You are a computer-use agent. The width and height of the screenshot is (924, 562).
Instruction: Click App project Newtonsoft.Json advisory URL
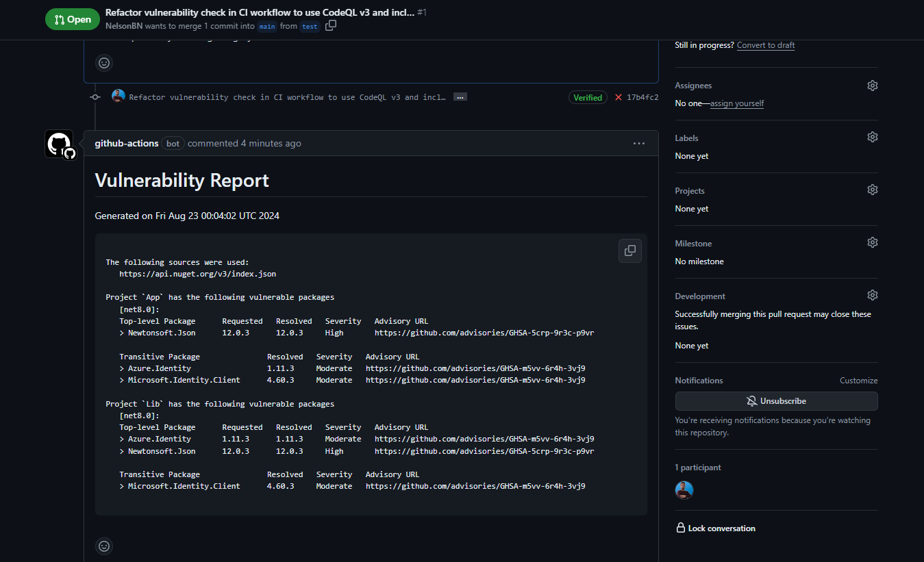pos(484,333)
